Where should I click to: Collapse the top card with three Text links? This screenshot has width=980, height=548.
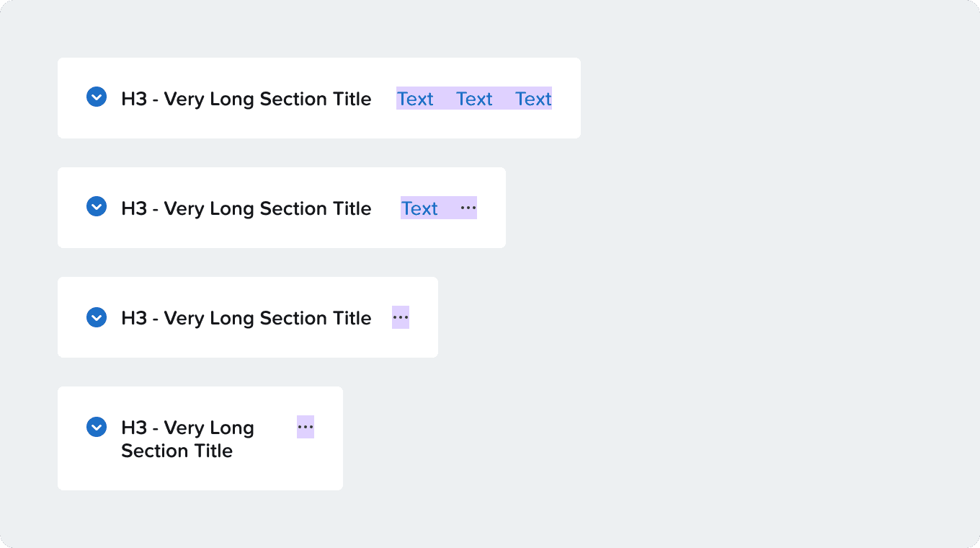(x=97, y=97)
